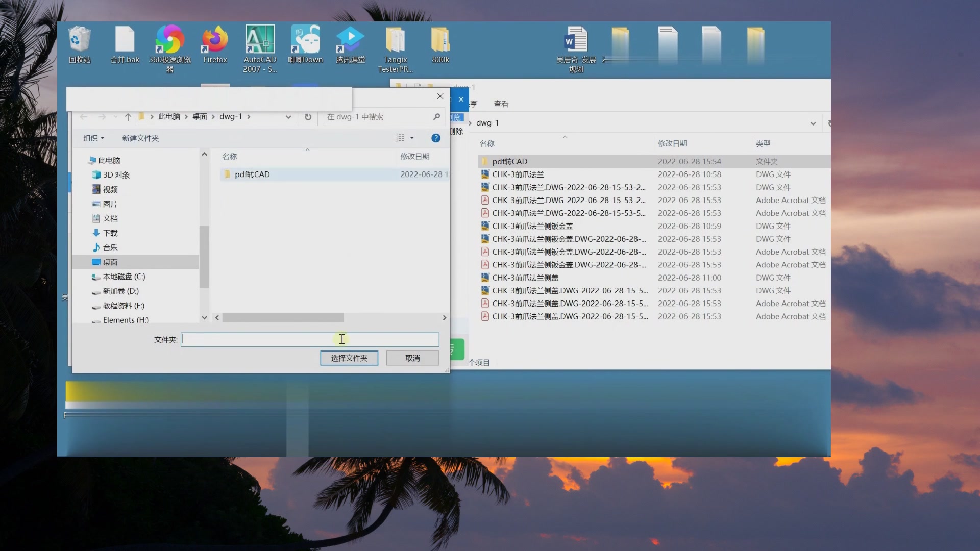
Task: Open the 组织 dropdown menu
Action: point(93,138)
